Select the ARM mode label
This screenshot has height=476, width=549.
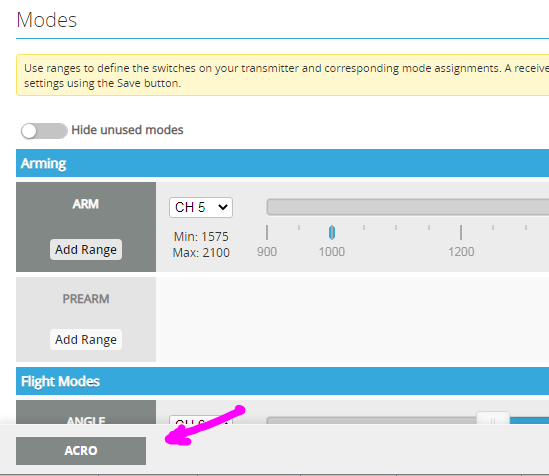coord(86,204)
